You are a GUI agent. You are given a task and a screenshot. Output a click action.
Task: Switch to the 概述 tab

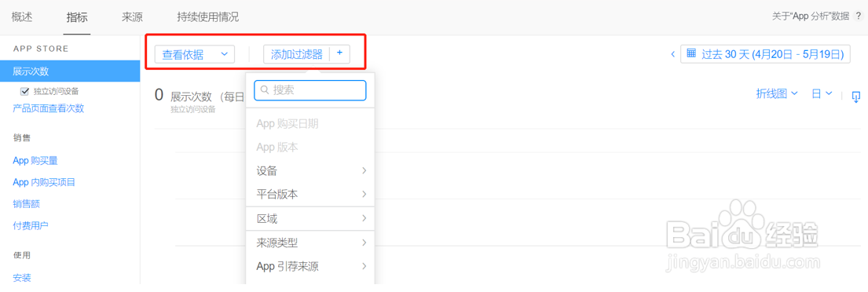point(22,17)
